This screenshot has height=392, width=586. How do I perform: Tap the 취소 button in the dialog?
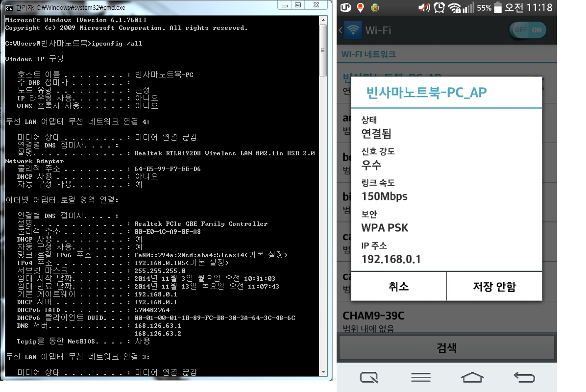[399, 286]
